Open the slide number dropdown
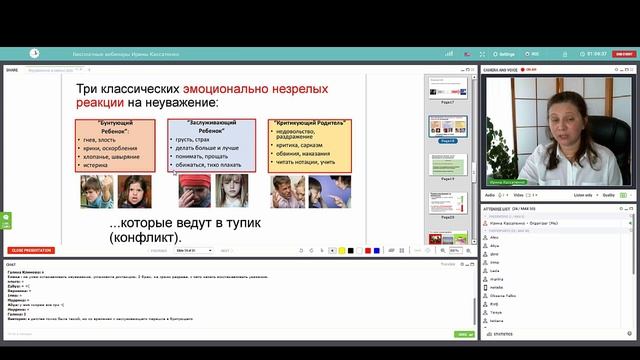Image resolution: width=640 pixels, height=360 pixels. [x=194, y=251]
